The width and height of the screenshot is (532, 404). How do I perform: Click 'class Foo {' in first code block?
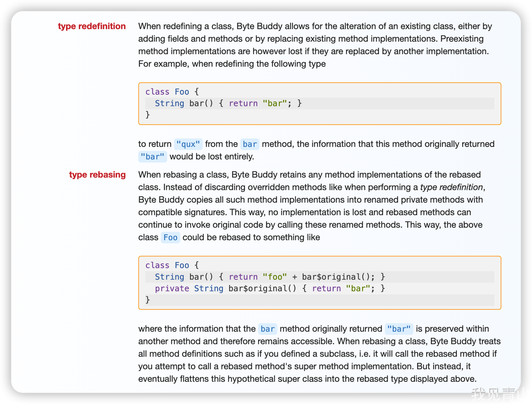click(172, 92)
